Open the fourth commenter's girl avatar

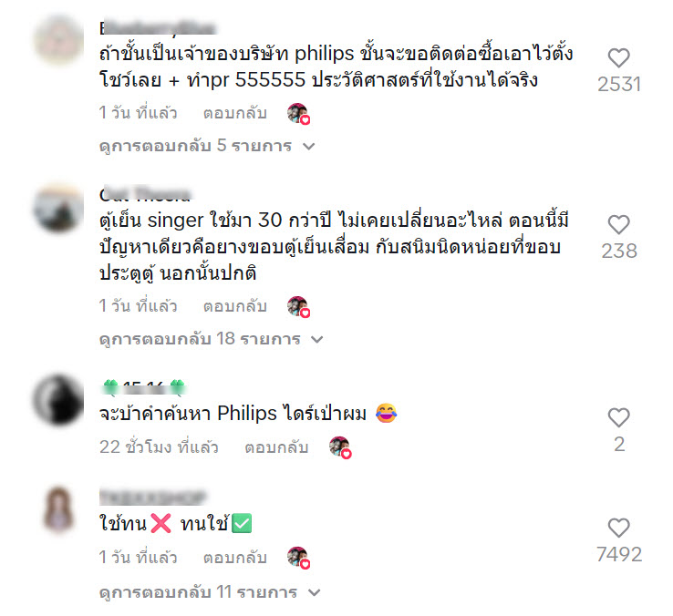click(x=58, y=509)
